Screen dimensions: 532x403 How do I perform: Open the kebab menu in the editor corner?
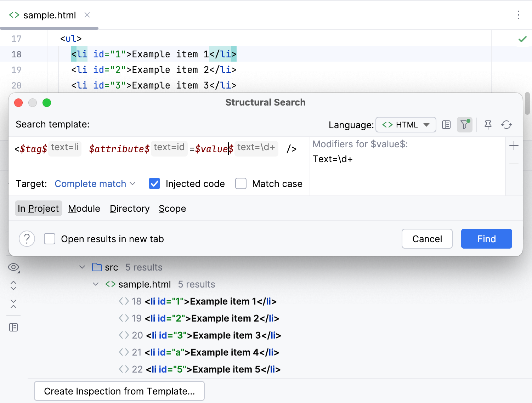click(518, 15)
